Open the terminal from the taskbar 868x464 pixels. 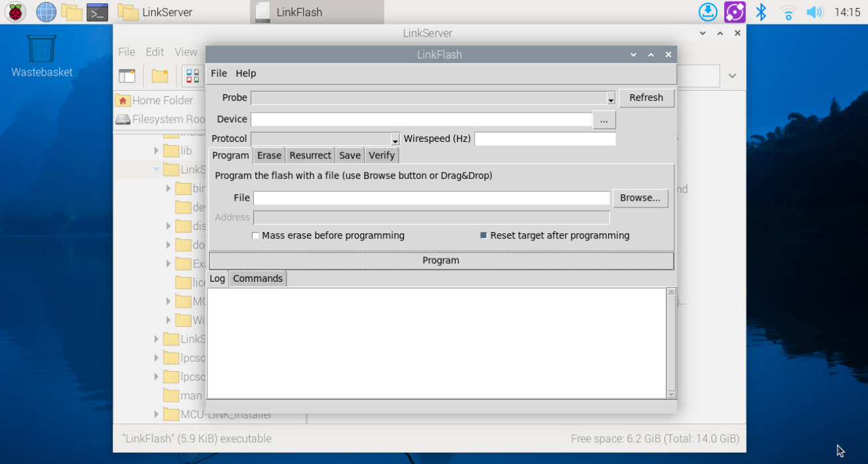[x=97, y=12]
